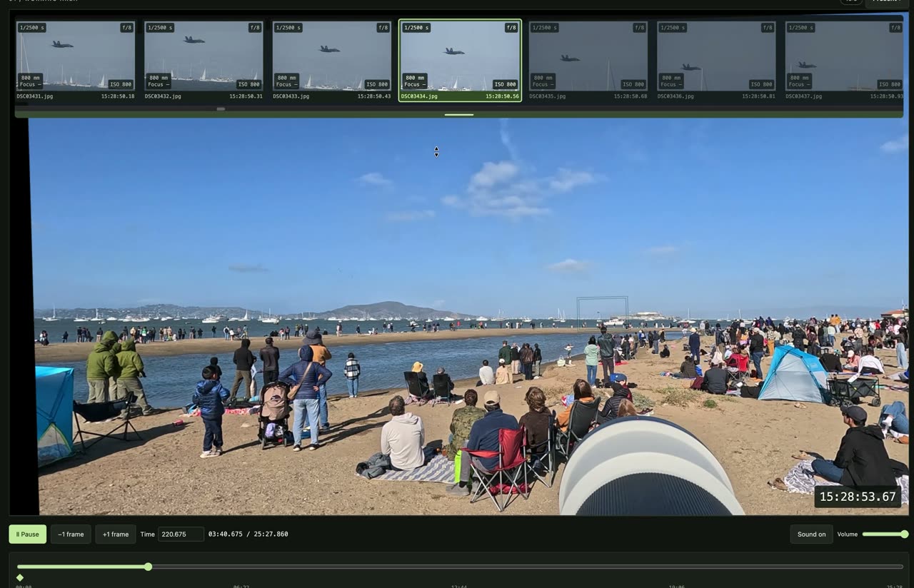Select highlighted thumbnail DSC03434.jpg
Screen dimensions: 914x588
[x=460, y=61]
